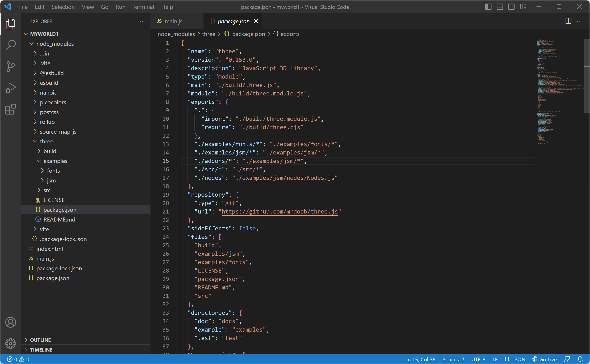The width and height of the screenshot is (590, 364).
Task: Expand the build folder under three
Action: [x=49, y=151]
